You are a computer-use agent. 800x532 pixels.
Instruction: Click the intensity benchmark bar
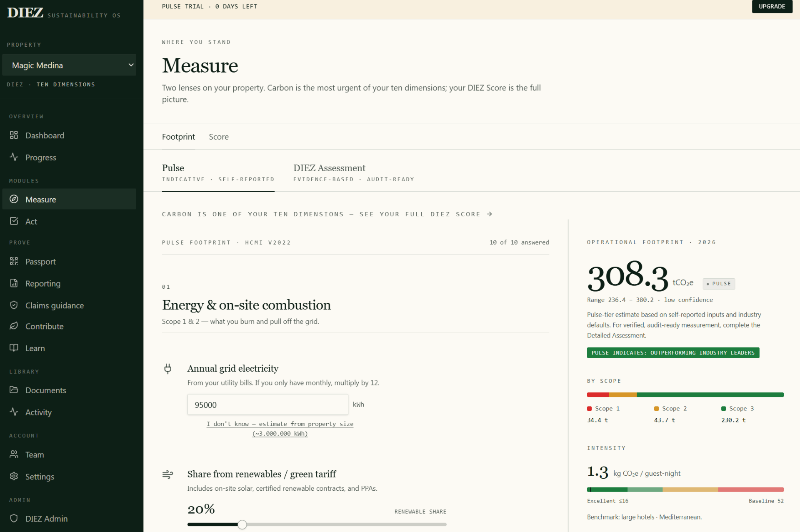pyautogui.click(x=685, y=490)
